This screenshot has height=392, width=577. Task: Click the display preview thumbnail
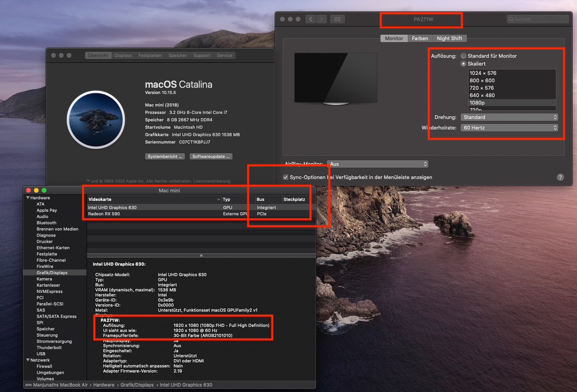click(x=336, y=79)
